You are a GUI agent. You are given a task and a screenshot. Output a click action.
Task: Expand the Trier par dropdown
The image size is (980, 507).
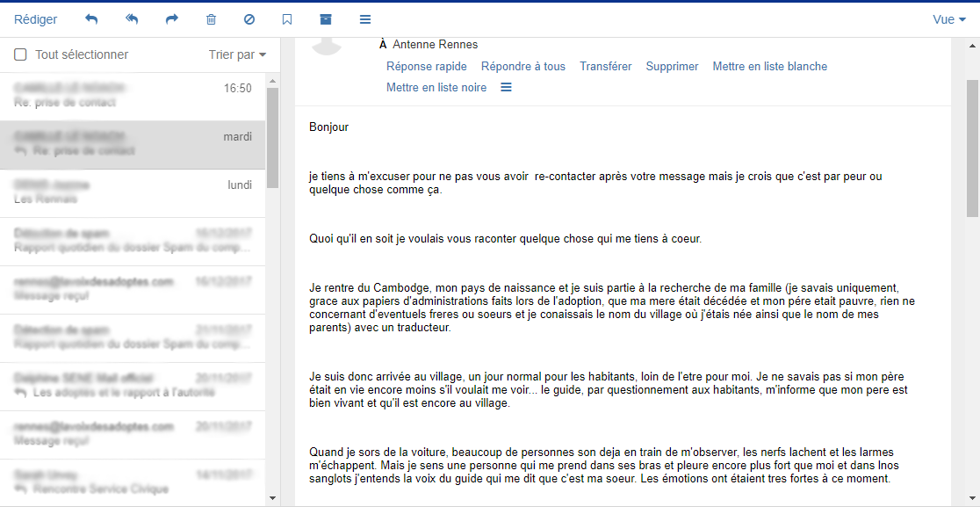tap(237, 55)
